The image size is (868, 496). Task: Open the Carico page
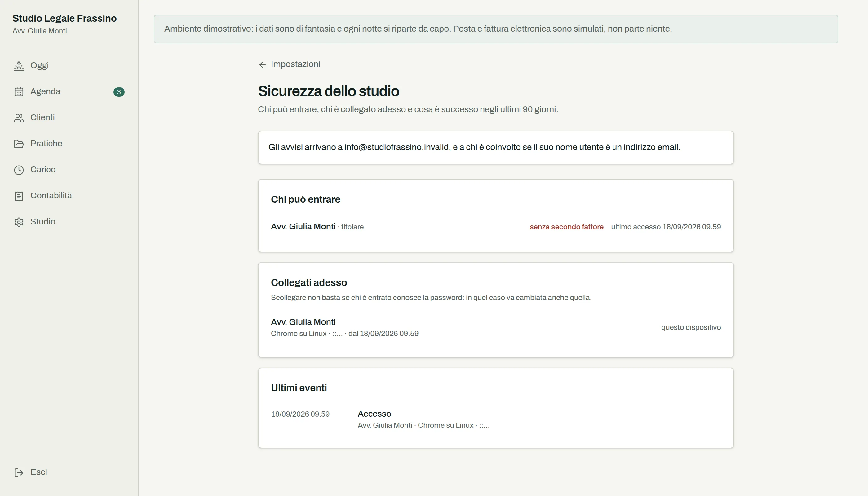[69, 170]
